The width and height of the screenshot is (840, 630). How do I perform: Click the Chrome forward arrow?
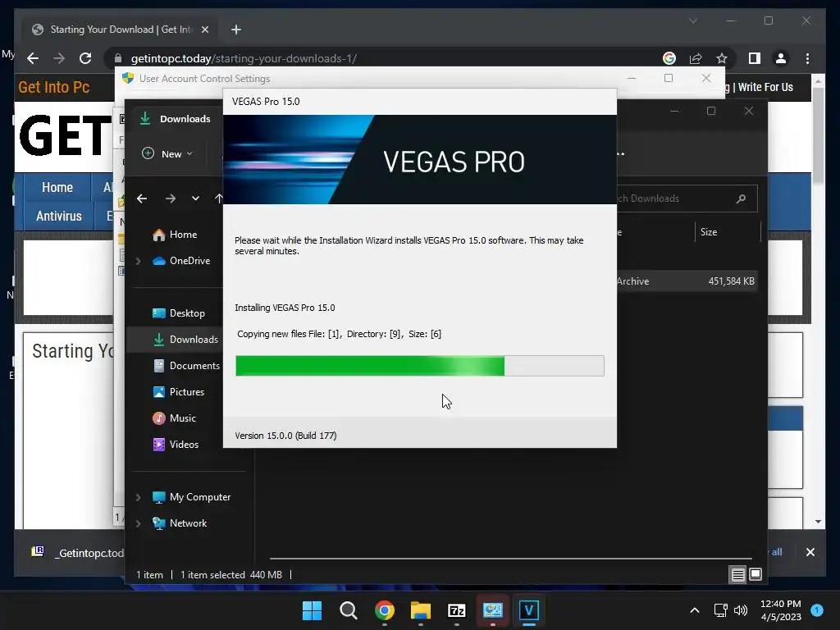pyautogui.click(x=59, y=58)
